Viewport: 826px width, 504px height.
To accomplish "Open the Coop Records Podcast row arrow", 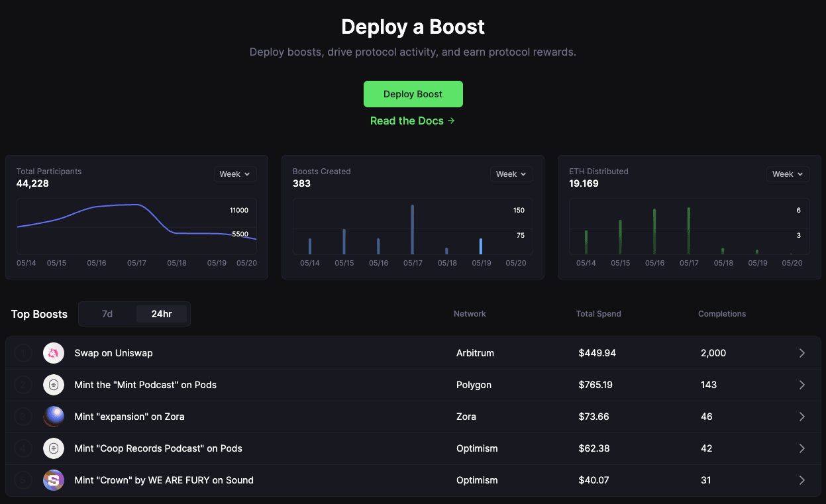I will click(x=802, y=448).
